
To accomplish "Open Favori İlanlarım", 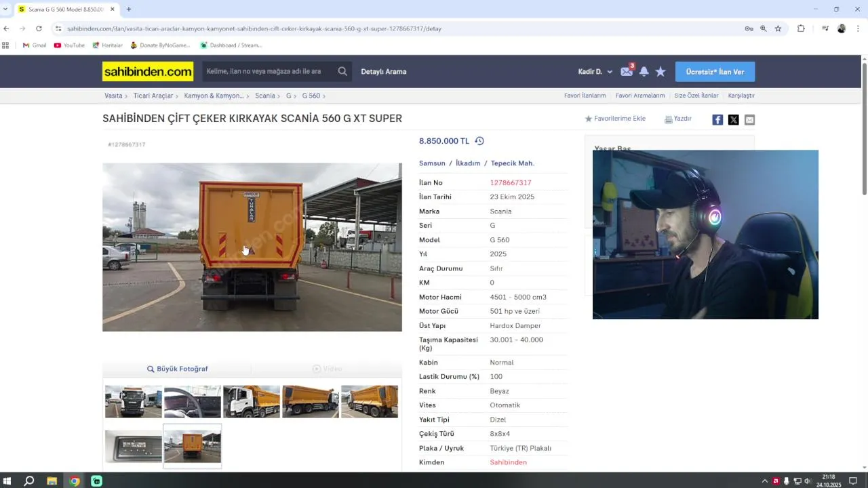I will point(585,96).
